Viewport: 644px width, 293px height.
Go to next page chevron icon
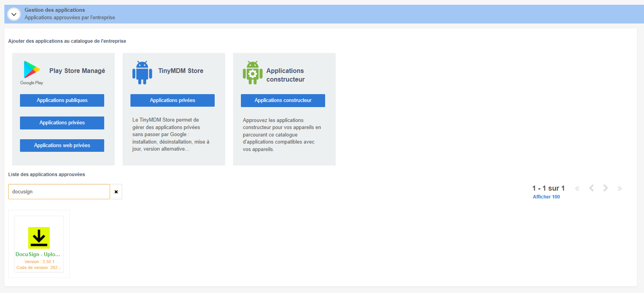pos(606,188)
